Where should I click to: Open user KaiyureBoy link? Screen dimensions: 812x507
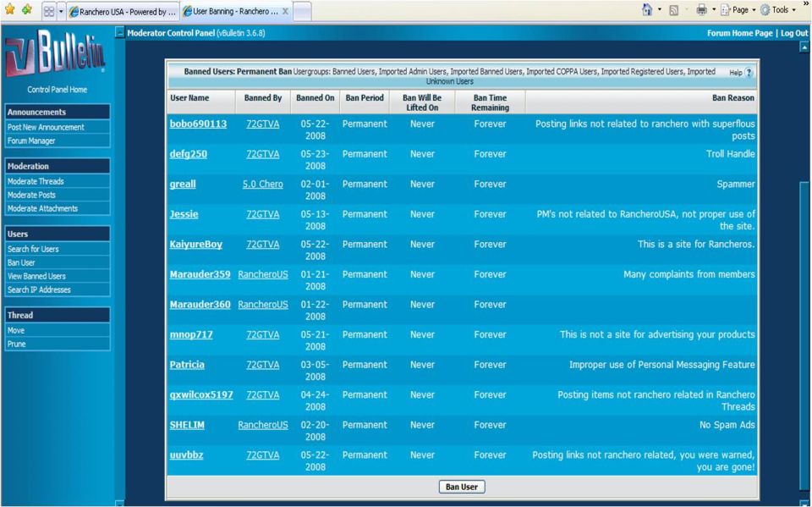coord(195,244)
